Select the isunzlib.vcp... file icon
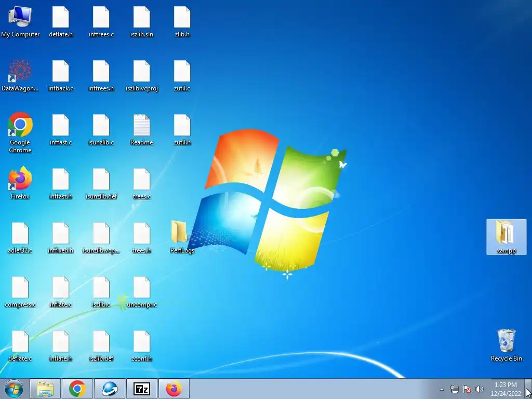532x399 pixels. pos(101,238)
